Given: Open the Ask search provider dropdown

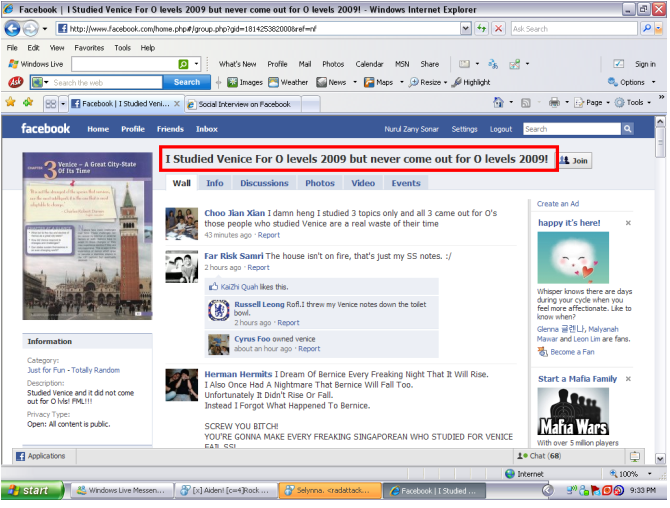Looking at the screenshot, I should tap(658, 29).
